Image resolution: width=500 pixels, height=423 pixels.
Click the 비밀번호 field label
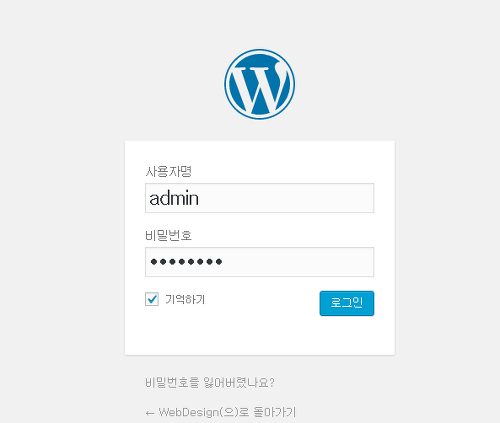[x=168, y=236]
